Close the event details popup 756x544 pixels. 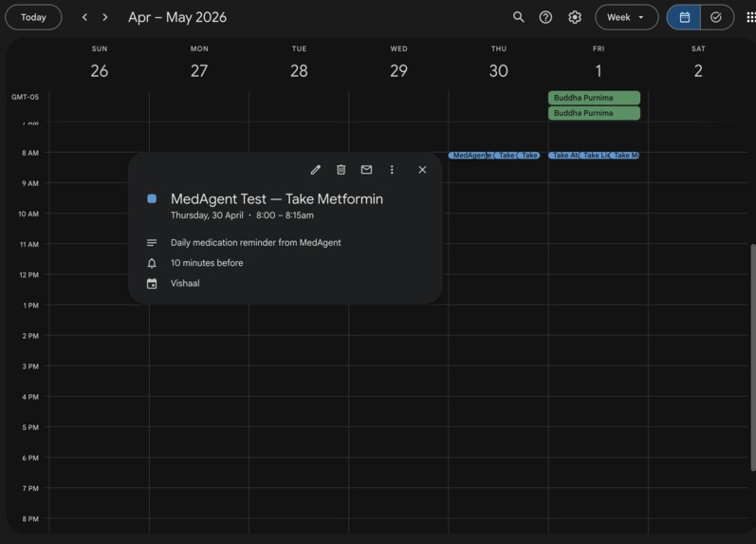[x=422, y=169]
